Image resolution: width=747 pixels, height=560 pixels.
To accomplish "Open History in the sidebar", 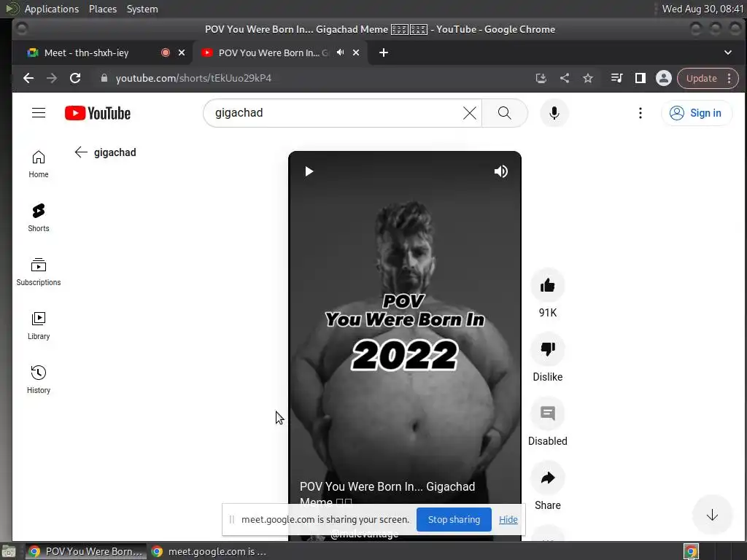I will 39,379.
